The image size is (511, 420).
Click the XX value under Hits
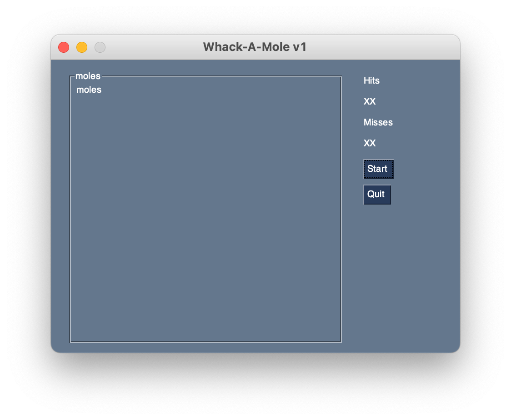[x=370, y=101]
